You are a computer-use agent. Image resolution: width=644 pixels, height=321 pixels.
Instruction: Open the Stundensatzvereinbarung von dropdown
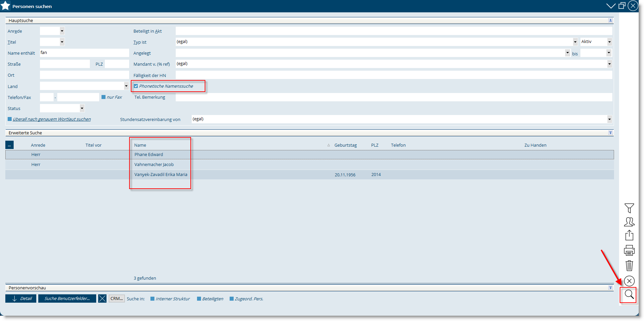coord(609,119)
